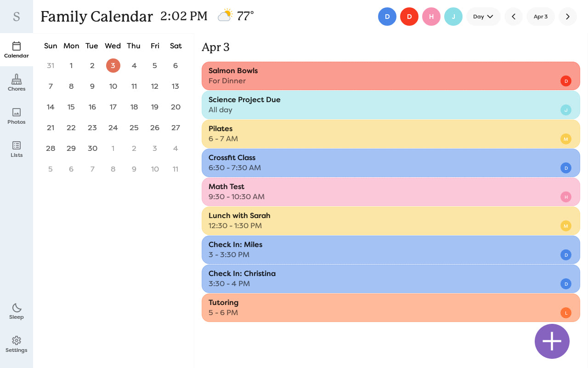Screen dimensions: 588x368
Task: Click the purple add event plus button
Action: [x=552, y=341]
